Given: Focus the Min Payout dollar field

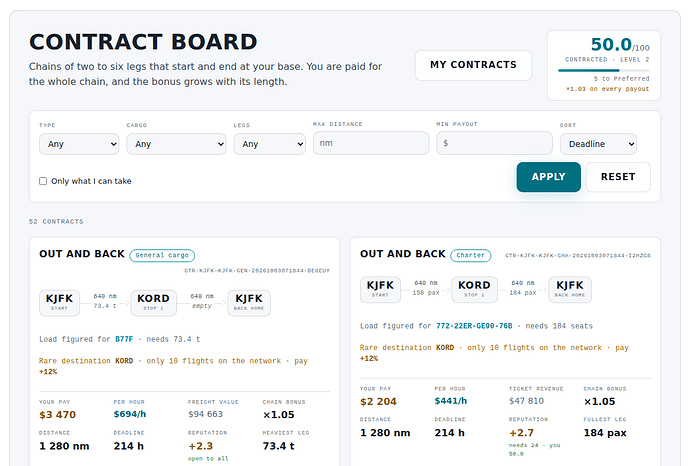Looking at the screenshot, I should (x=494, y=143).
